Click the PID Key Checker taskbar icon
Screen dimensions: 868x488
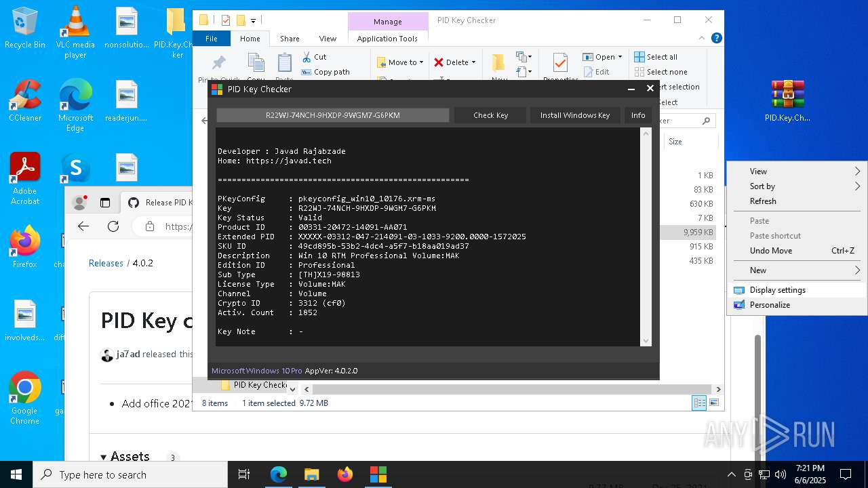click(378, 474)
